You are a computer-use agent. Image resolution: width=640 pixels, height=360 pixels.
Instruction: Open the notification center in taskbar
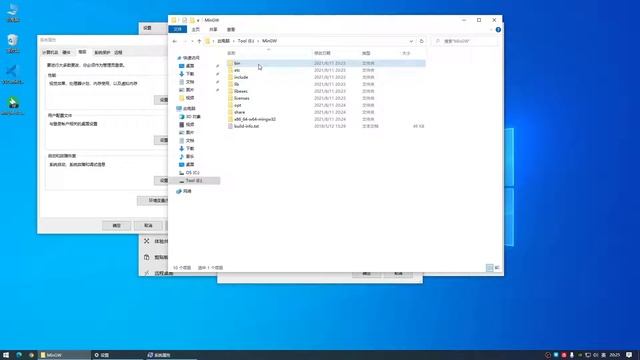629,355
